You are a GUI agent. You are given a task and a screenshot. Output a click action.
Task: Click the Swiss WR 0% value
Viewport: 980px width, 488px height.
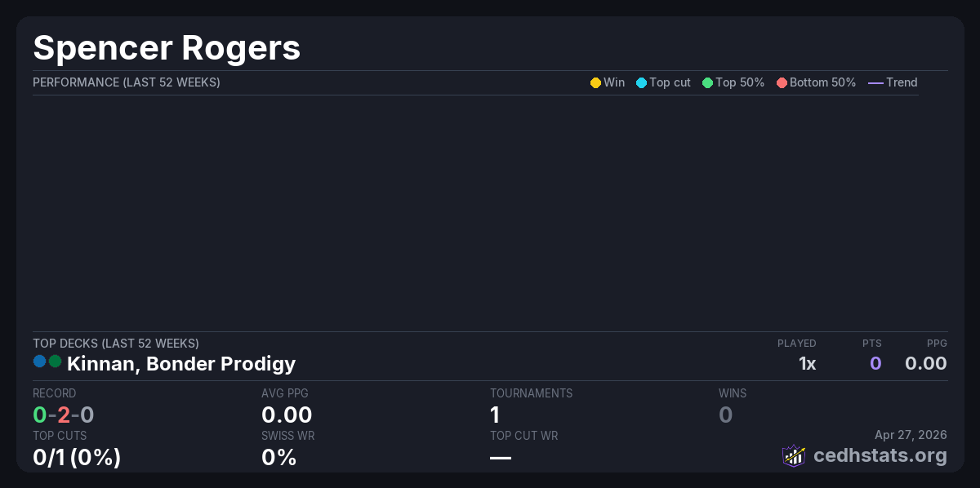click(x=278, y=457)
